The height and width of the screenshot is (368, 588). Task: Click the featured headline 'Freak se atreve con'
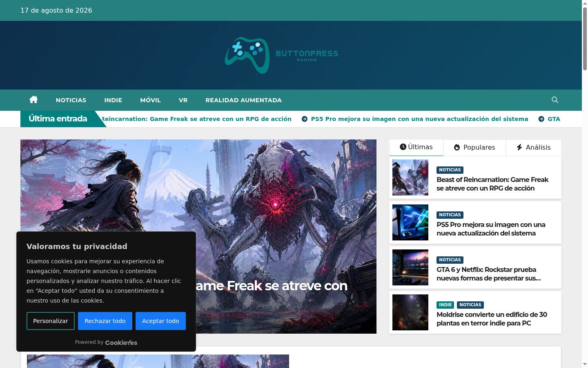point(287,285)
